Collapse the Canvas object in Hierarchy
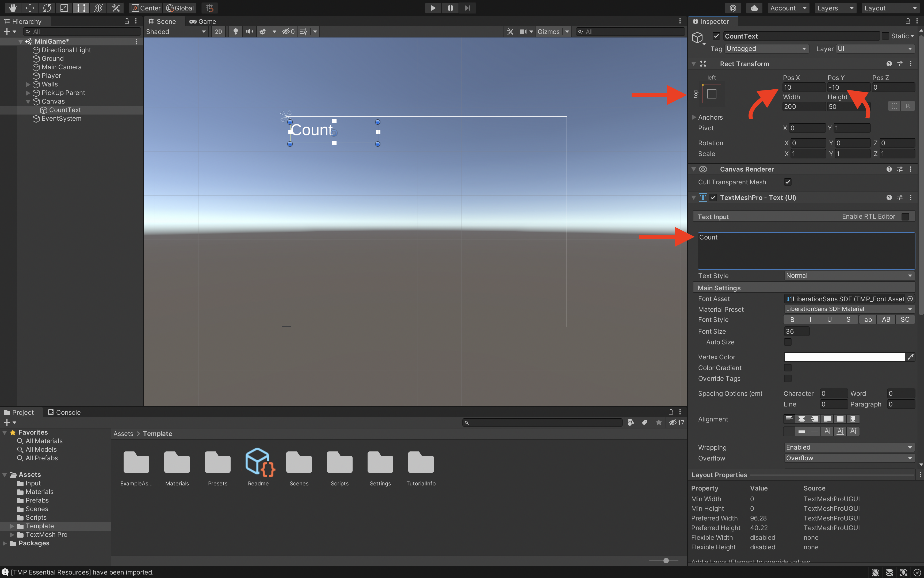 point(28,101)
